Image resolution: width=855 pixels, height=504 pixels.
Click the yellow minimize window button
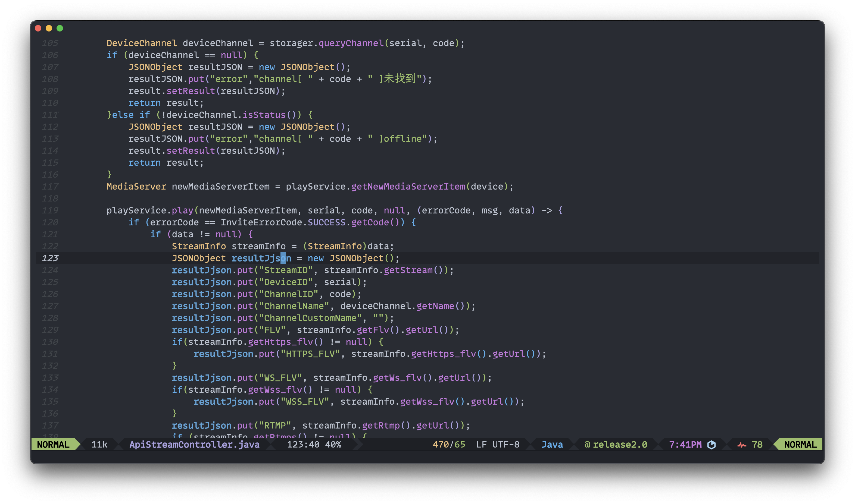pyautogui.click(x=49, y=28)
